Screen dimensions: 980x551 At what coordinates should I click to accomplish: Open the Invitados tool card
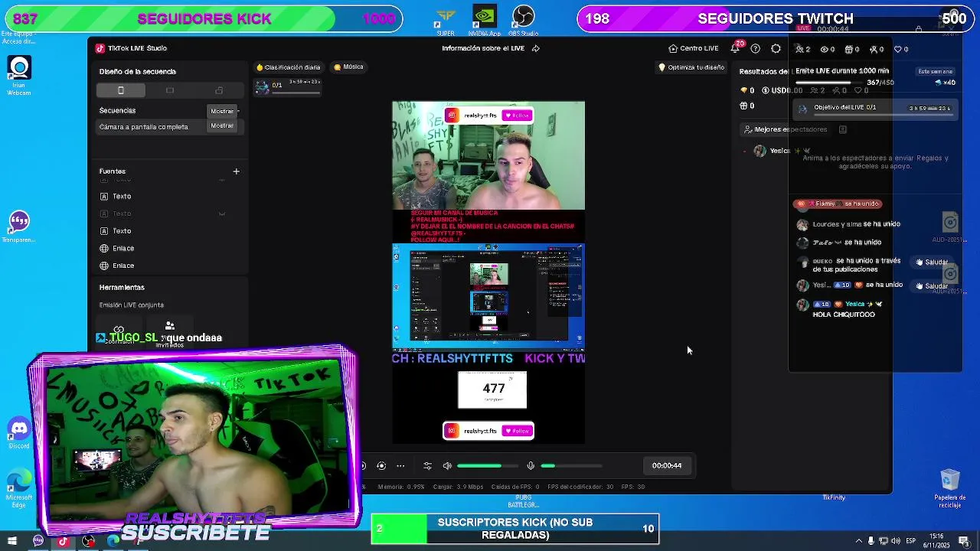[170, 335]
